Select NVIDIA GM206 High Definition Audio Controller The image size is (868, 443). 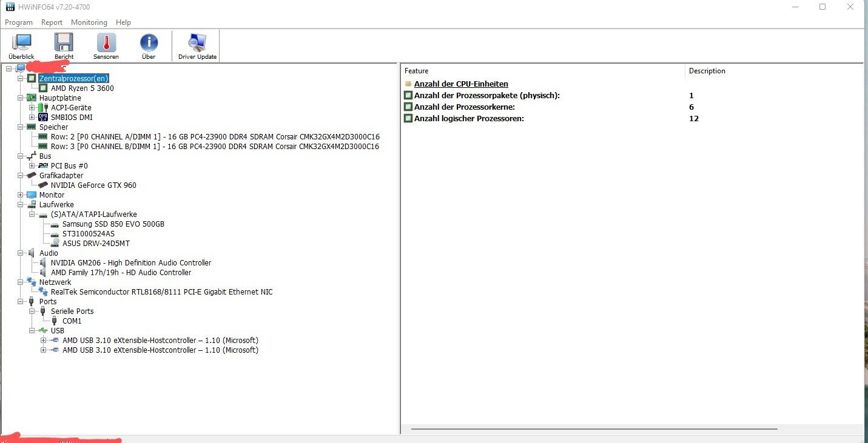(131, 263)
